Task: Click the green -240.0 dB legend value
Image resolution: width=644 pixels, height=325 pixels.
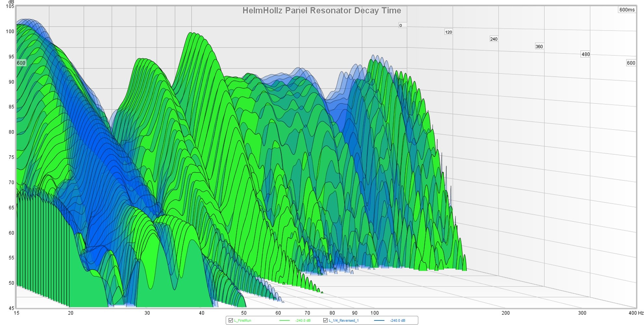Action: coord(303,320)
